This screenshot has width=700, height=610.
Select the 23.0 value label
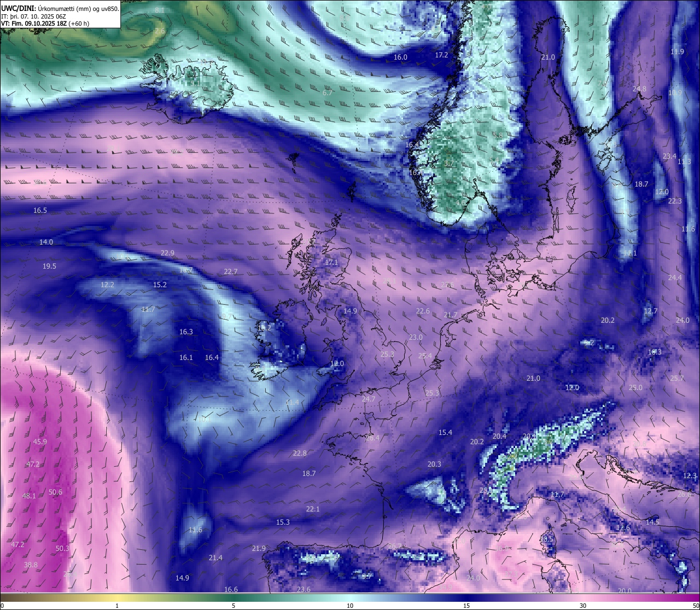click(x=416, y=338)
